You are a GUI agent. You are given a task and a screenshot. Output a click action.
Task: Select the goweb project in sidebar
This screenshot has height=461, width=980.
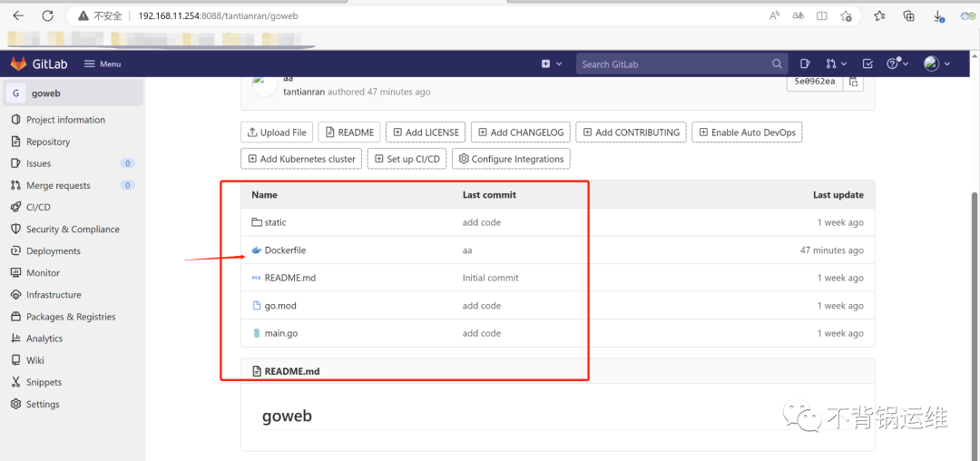(73, 93)
